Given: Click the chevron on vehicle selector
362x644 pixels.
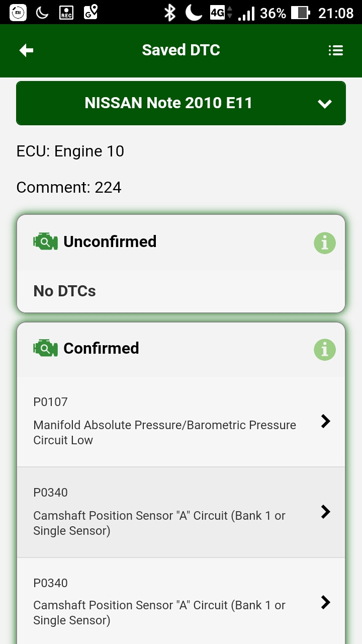Looking at the screenshot, I should [325, 104].
